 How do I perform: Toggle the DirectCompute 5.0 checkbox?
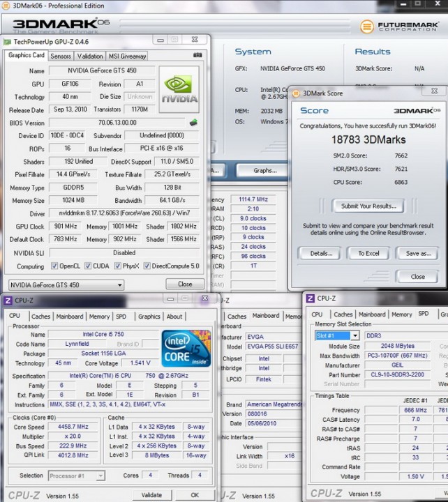coord(147,266)
